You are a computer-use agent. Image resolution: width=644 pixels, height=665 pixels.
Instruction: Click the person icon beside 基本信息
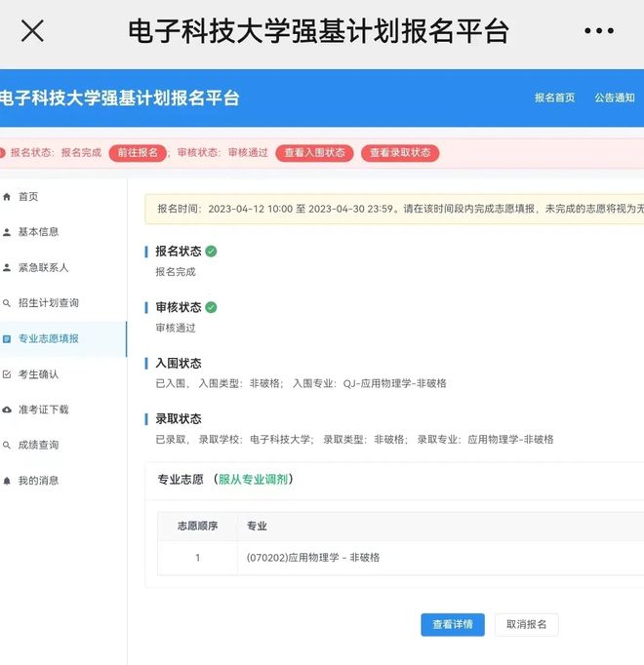[x=7, y=232]
